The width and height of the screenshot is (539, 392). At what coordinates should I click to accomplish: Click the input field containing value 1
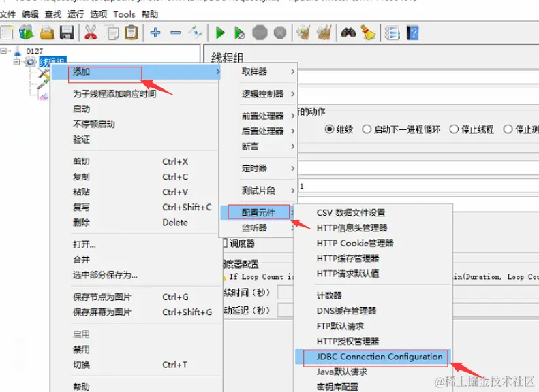(418, 186)
